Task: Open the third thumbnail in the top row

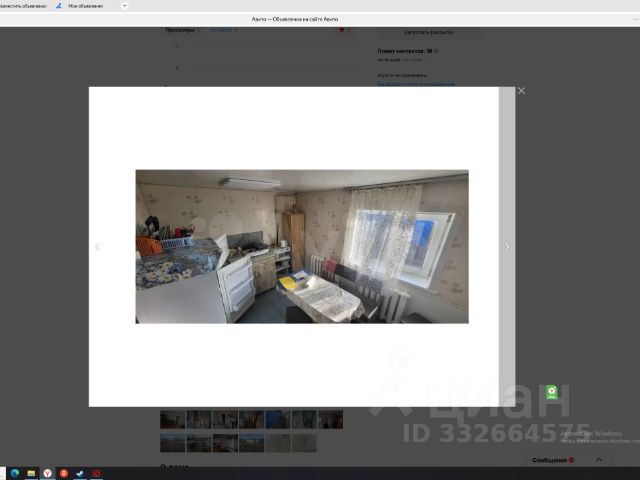Action: click(x=225, y=420)
